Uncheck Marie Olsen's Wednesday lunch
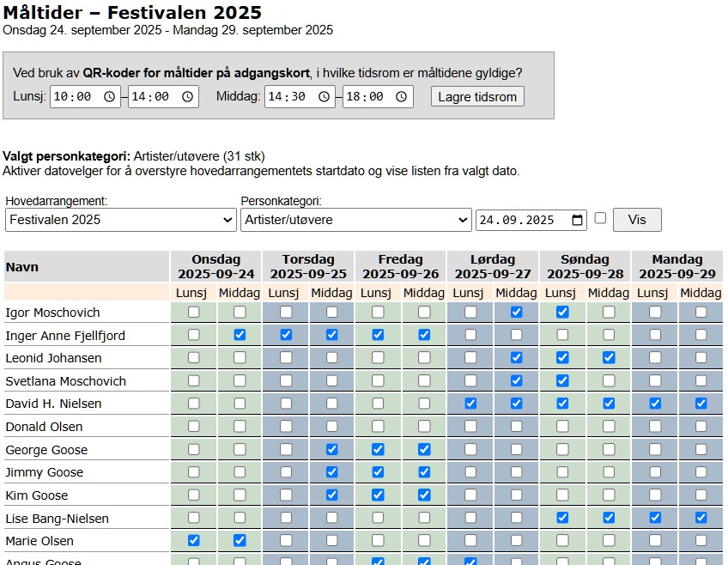The width and height of the screenshot is (728, 565). tap(194, 540)
